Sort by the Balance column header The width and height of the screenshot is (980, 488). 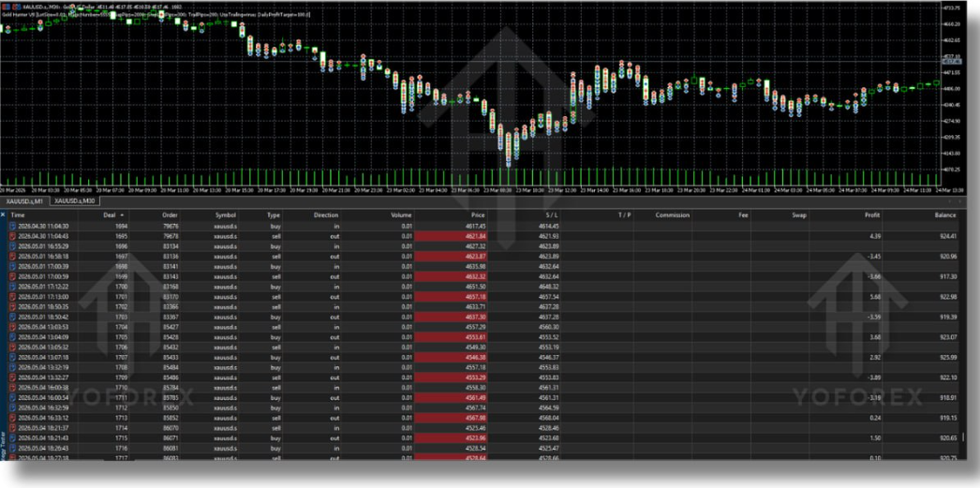pos(945,214)
